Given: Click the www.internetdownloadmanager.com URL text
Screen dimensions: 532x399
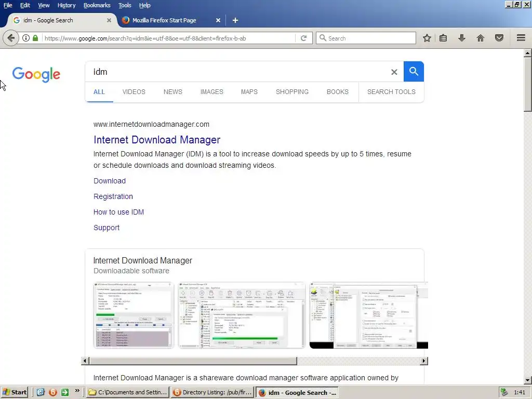Looking at the screenshot, I should (151, 124).
